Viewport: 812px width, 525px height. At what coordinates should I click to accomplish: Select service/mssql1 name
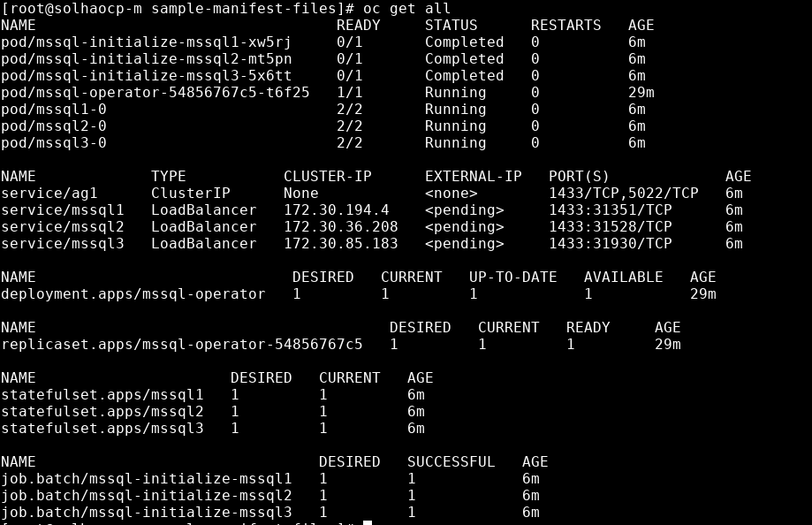click(x=63, y=209)
